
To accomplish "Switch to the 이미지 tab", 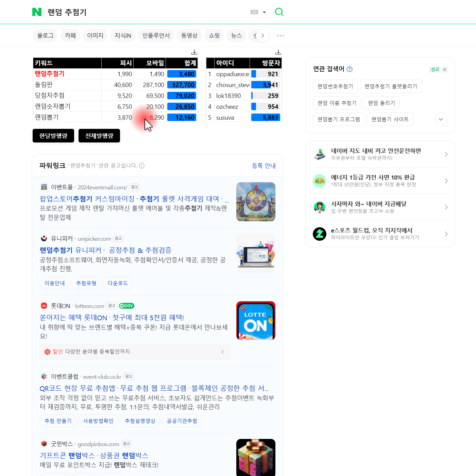I will pyautogui.click(x=95, y=35).
